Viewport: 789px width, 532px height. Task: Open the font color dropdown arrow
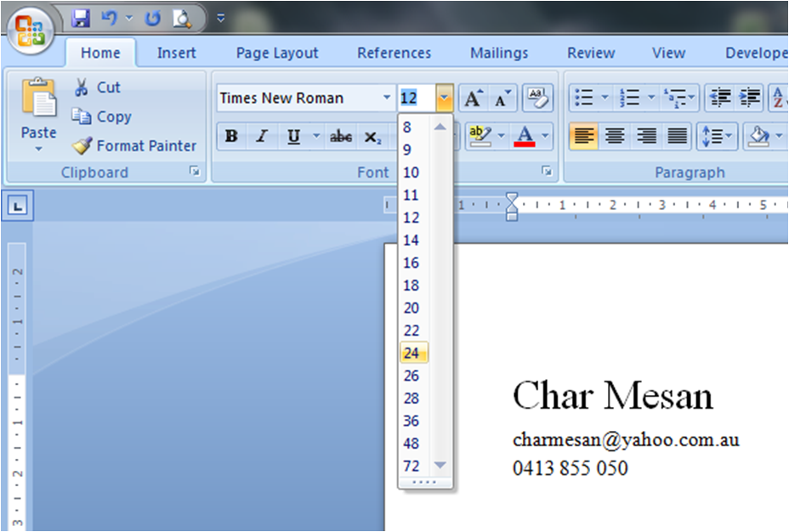[x=546, y=136]
